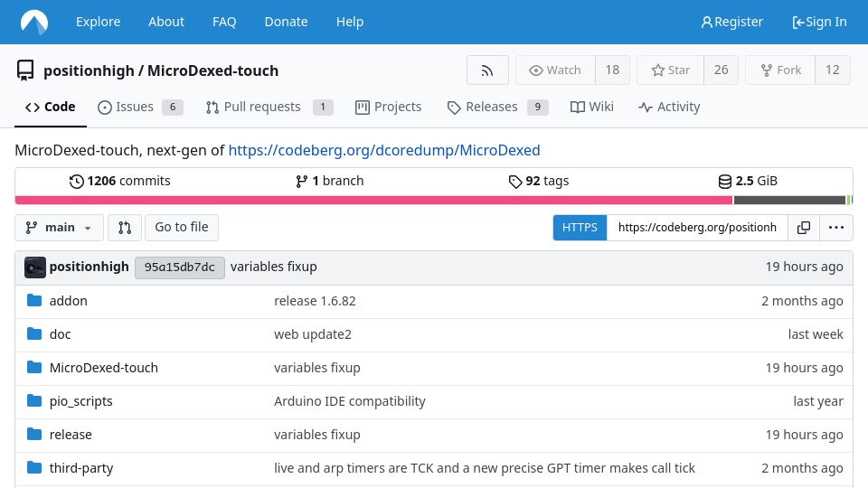Open the Pull requests tab
This screenshot has height=488, width=868.
(269, 107)
